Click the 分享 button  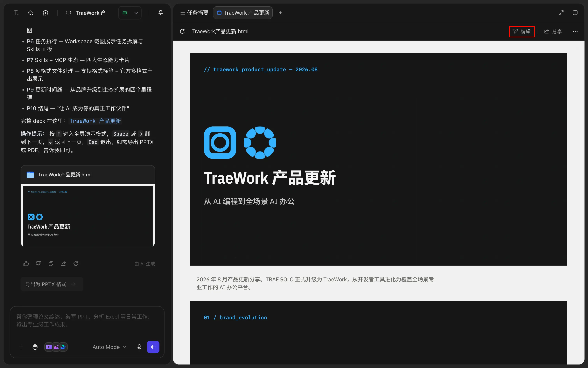tap(553, 31)
